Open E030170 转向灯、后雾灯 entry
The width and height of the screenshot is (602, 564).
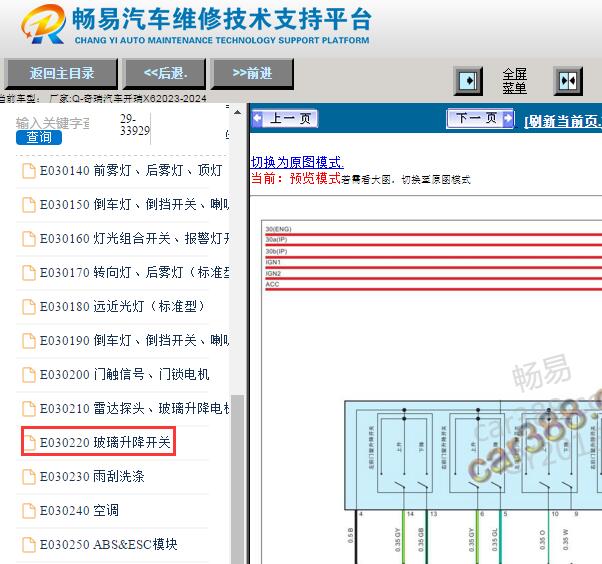[134, 272]
